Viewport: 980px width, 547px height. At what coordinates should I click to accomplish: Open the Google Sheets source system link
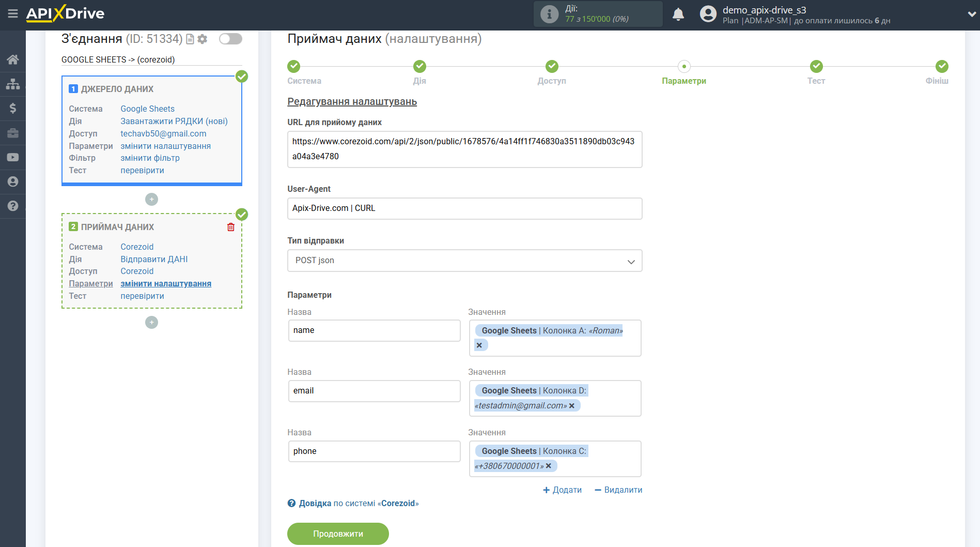click(147, 109)
